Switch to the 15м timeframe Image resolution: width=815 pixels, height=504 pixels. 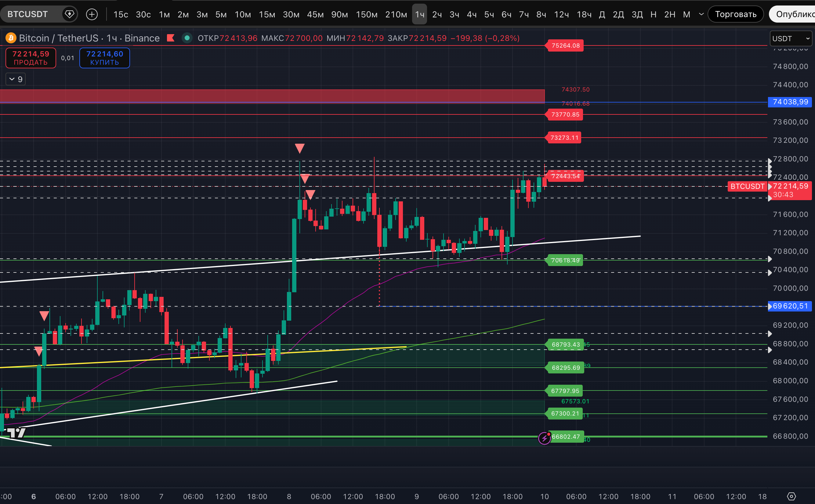(x=267, y=14)
